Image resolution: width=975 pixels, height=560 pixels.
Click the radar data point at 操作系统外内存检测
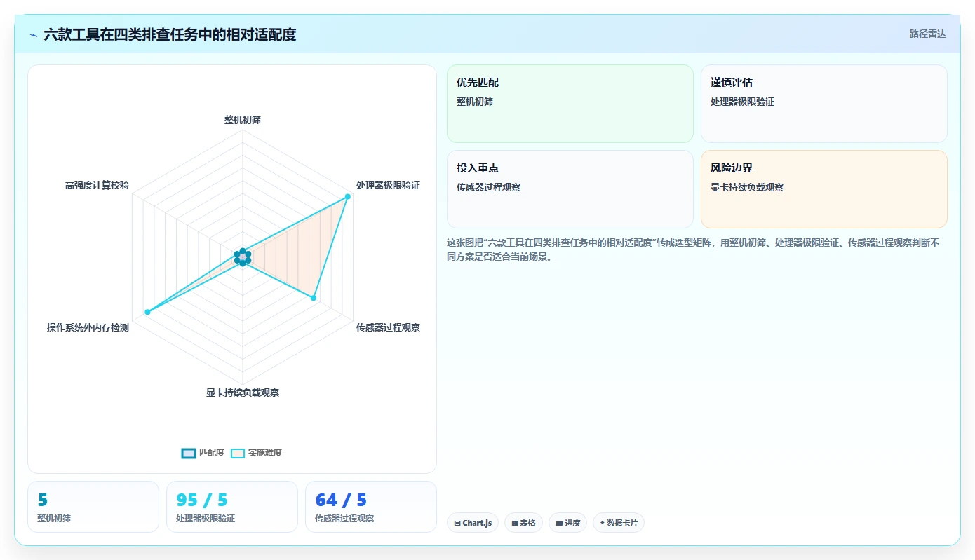(x=147, y=312)
